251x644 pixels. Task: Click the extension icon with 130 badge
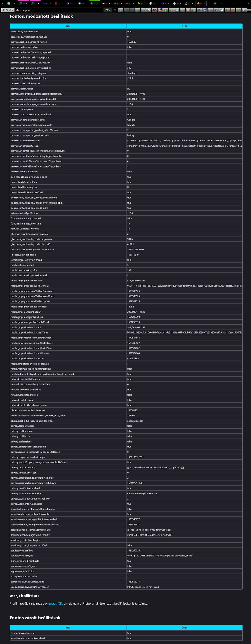click(x=205, y=10)
